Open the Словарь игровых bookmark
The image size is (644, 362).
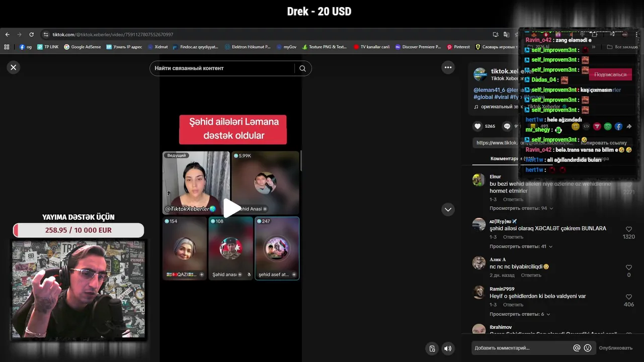click(496, 47)
